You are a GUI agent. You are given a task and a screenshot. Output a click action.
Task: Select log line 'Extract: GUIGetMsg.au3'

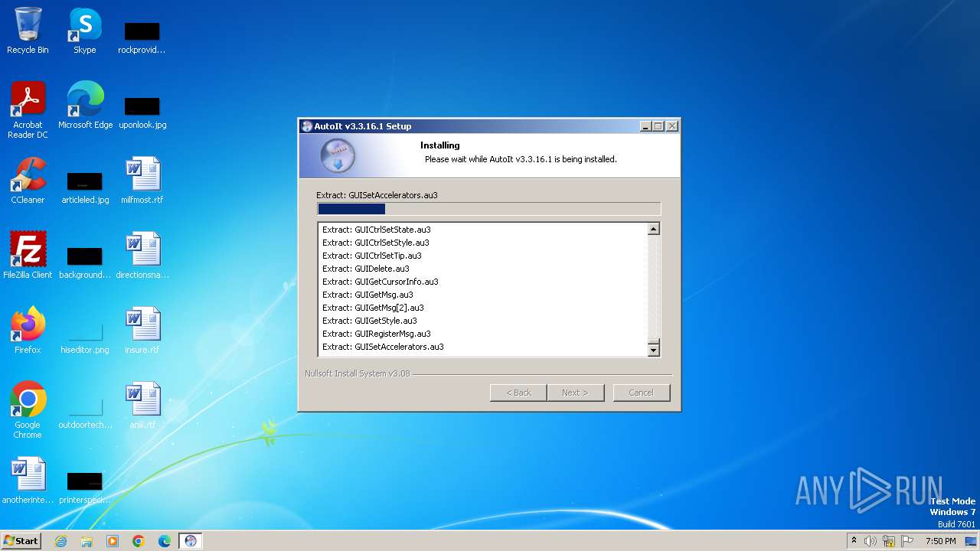pos(368,295)
